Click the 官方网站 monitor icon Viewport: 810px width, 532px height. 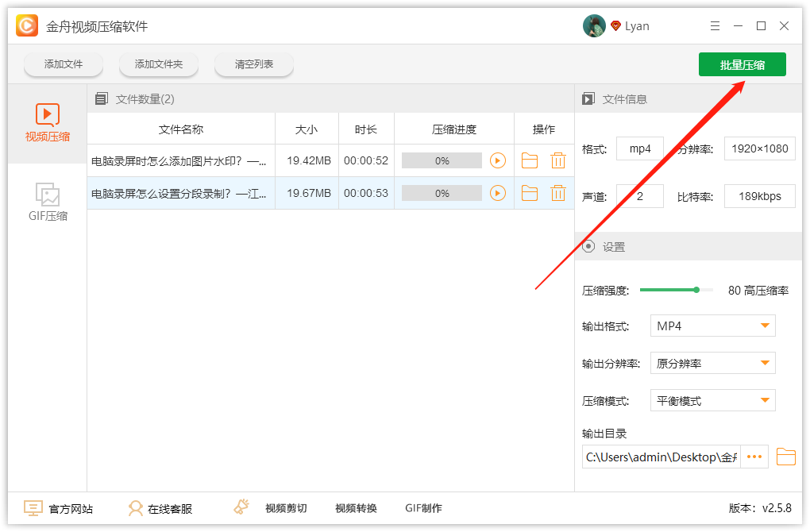pyautogui.click(x=33, y=508)
